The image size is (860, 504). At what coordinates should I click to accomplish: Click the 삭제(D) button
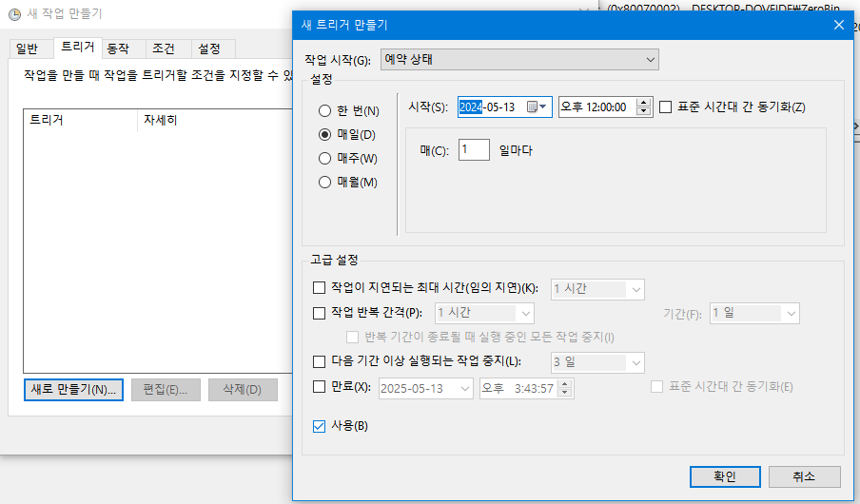(x=243, y=389)
